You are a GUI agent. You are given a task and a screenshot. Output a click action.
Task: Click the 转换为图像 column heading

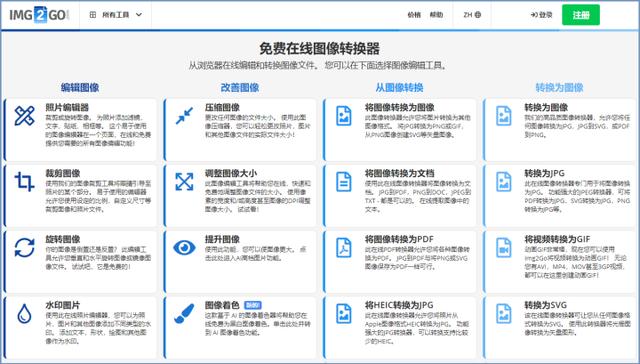pyautogui.click(x=559, y=87)
